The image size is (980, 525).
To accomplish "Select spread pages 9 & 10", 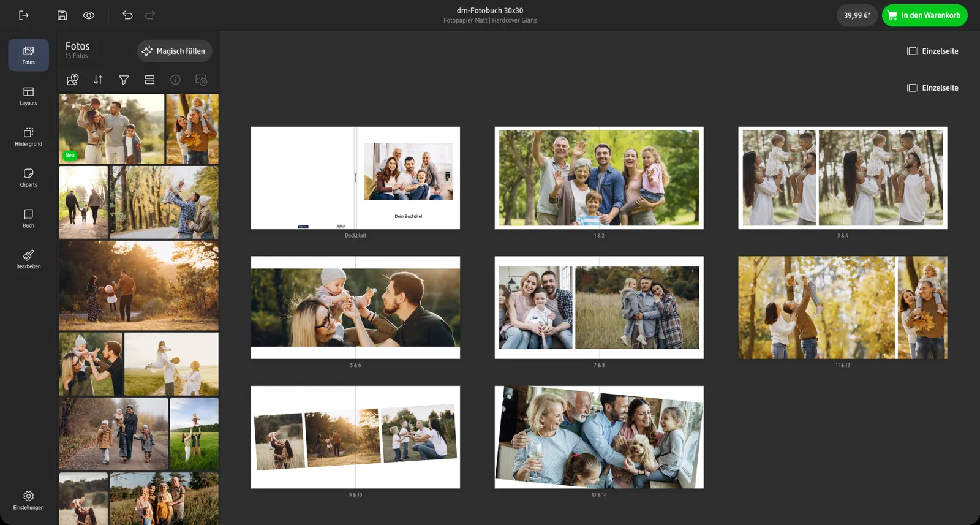I will click(x=355, y=437).
